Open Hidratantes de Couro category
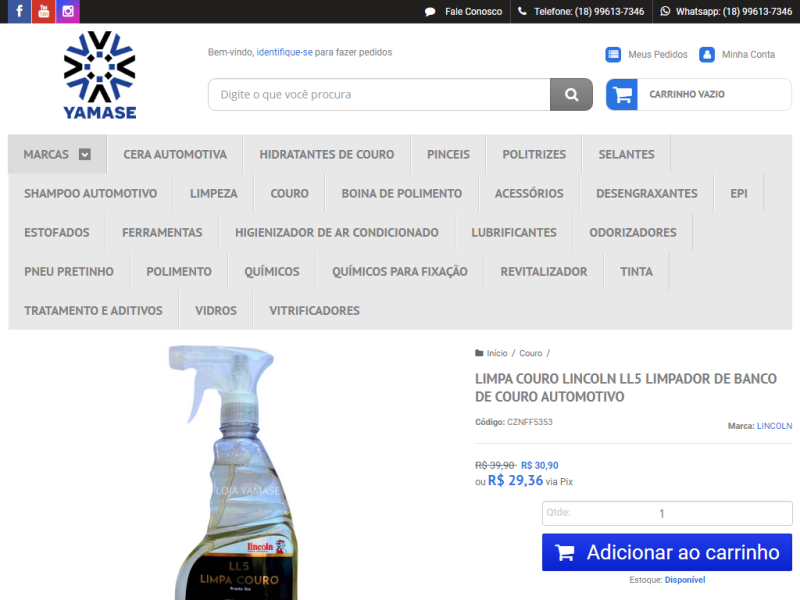800x600 pixels. 327,155
